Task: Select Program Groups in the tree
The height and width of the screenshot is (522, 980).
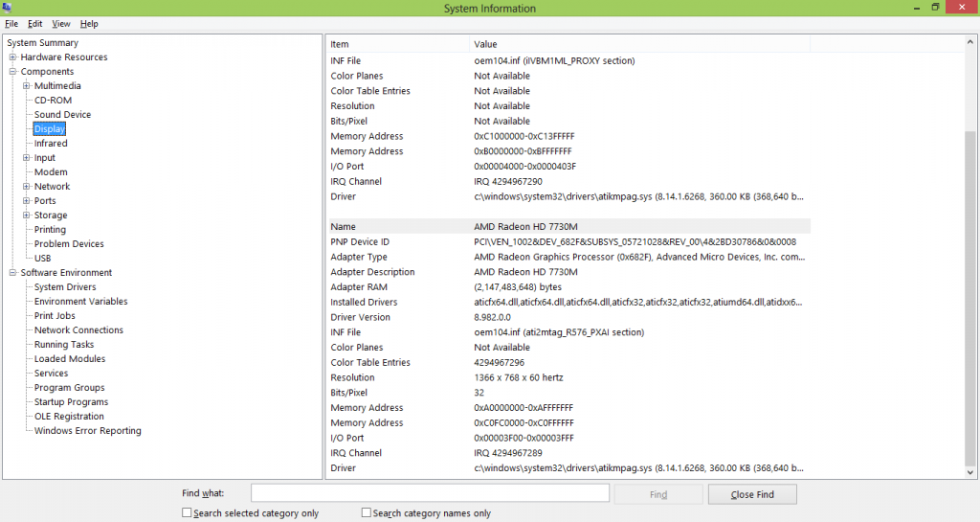Action: 69,388
